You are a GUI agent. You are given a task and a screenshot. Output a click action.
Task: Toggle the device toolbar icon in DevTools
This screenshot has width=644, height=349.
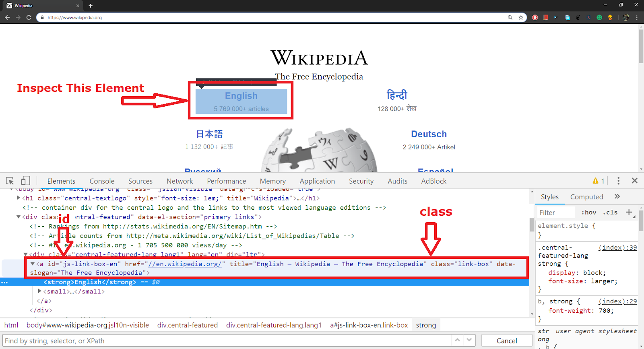[25, 181]
